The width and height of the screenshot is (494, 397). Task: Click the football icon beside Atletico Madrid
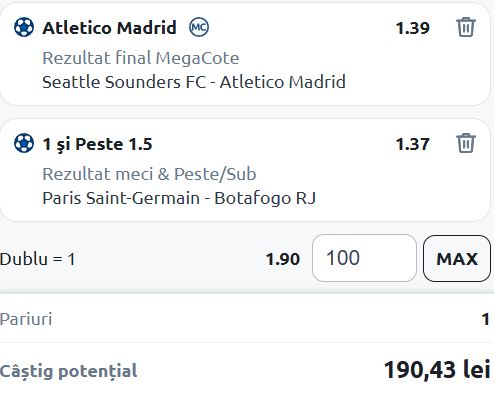tap(24, 27)
